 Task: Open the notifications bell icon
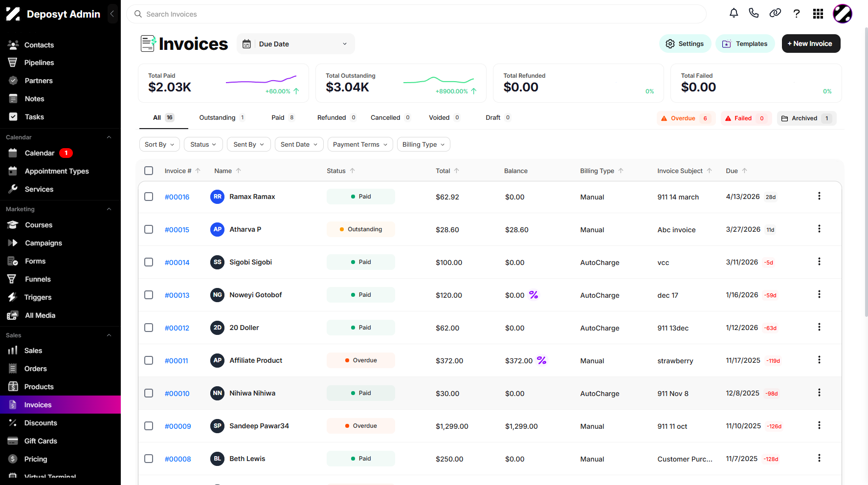pos(734,13)
